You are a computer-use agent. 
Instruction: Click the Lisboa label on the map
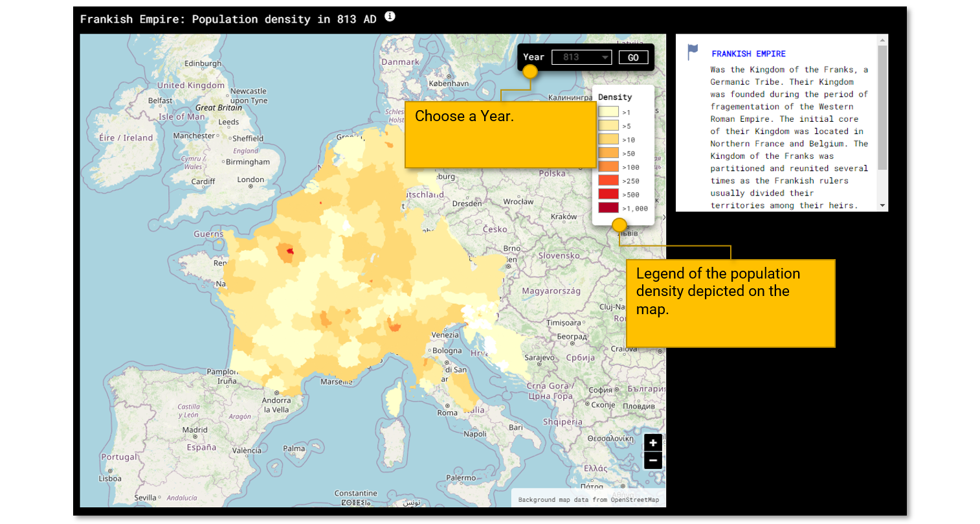[x=110, y=479]
